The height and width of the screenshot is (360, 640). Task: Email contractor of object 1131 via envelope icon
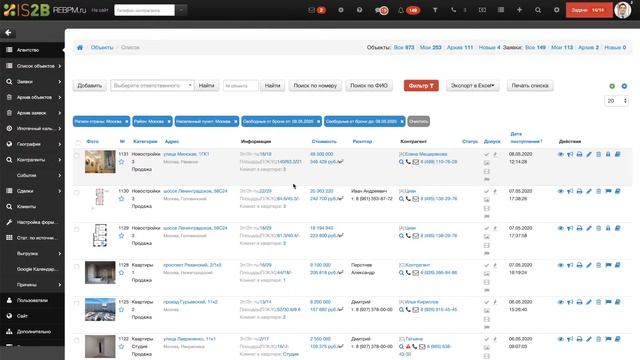coord(416,162)
